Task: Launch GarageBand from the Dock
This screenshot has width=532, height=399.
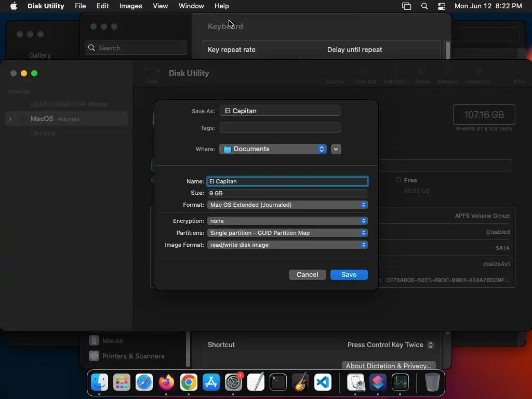Action: pos(301,382)
